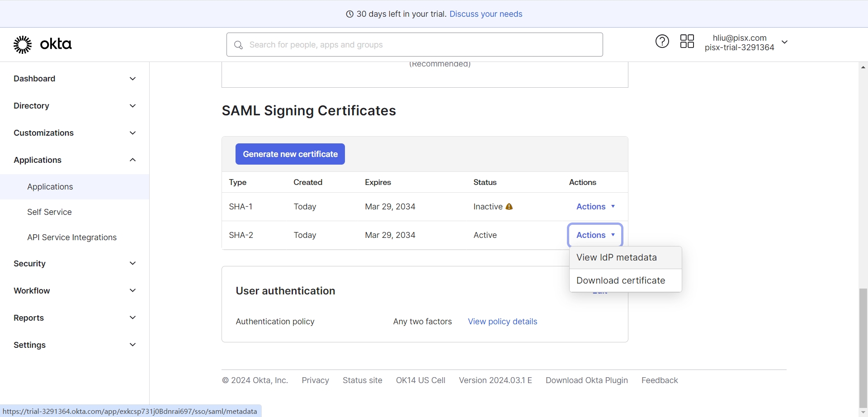Viewport: 868px width, 417px height.
Task: Click the search magnifier icon
Action: click(x=238, y=45)
